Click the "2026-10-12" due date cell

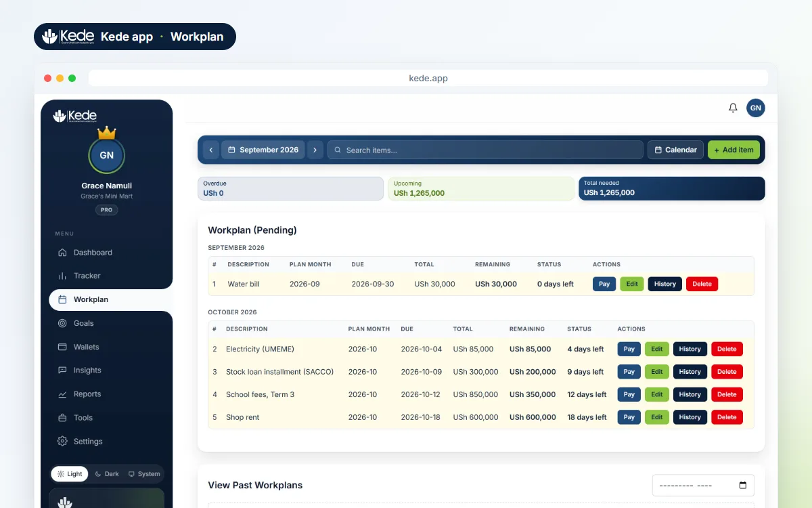[x=421, y=394]
